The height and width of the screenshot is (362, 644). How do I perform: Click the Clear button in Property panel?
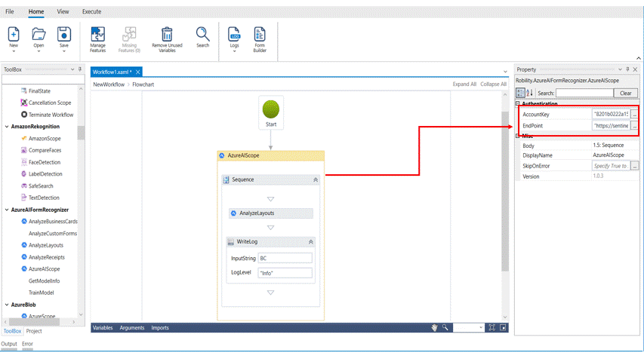[x=625, y=94]
